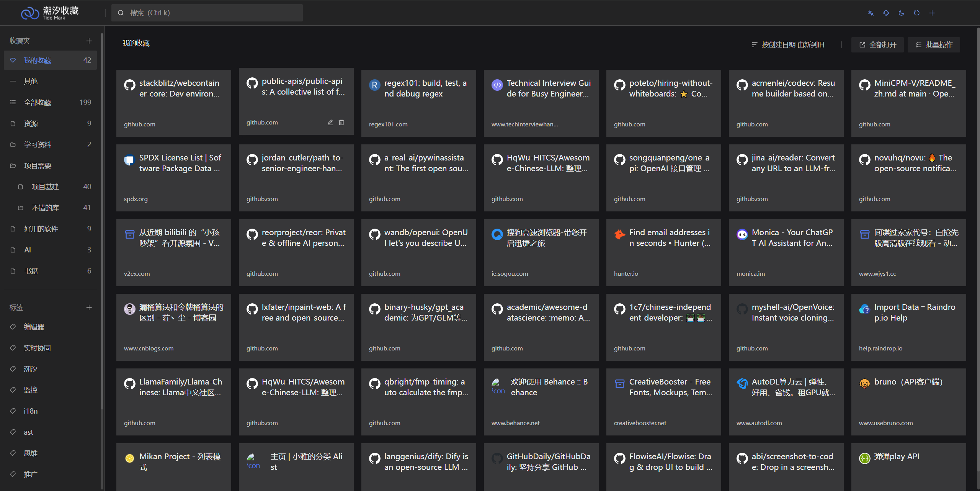Focus the 搜索 search field
The image size is (980, 491).
pos(207,13)
